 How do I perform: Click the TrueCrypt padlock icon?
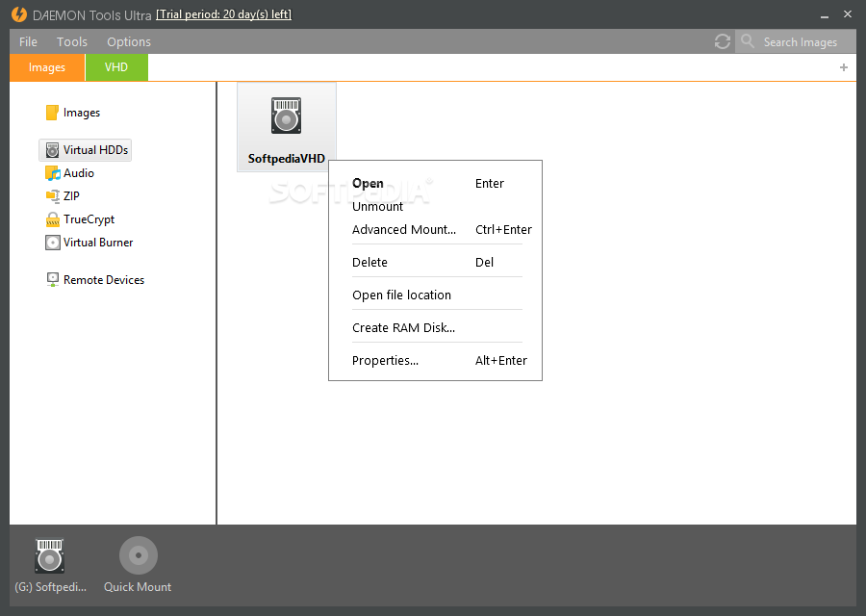coord(53,219)
